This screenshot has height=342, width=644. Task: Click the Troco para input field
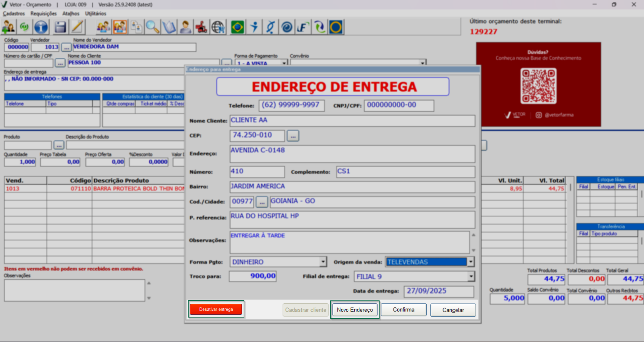(253, 276)
